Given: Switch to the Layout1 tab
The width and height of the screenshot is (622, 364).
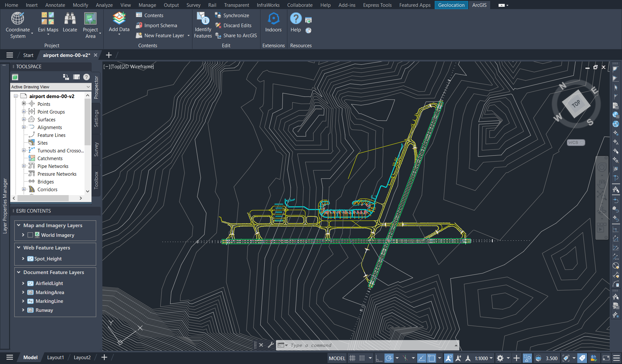Looking at the screenshot, I should pyautogui.click(x=55, y=357).
